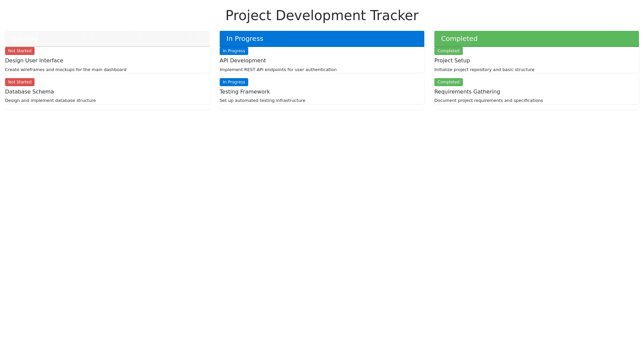Viewport: 644px width, 362px height.
Task: Click the Project Development Tracker heading
Action: pos(322,15)
